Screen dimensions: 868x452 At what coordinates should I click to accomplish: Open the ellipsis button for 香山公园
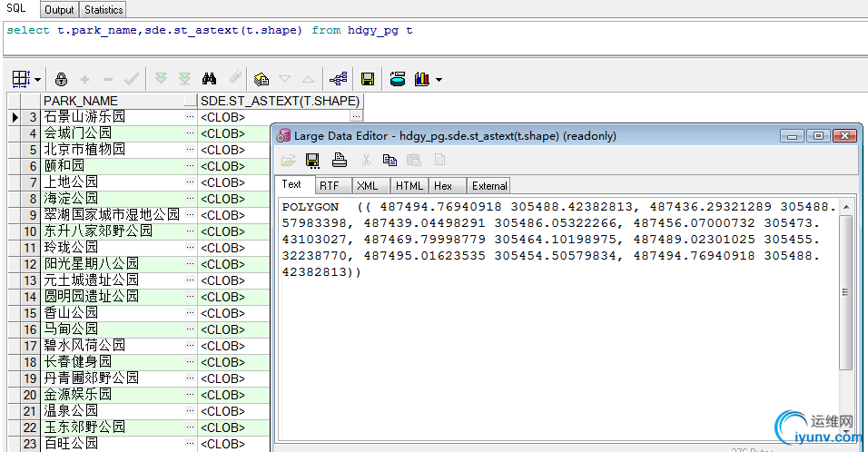pos(191,312)
